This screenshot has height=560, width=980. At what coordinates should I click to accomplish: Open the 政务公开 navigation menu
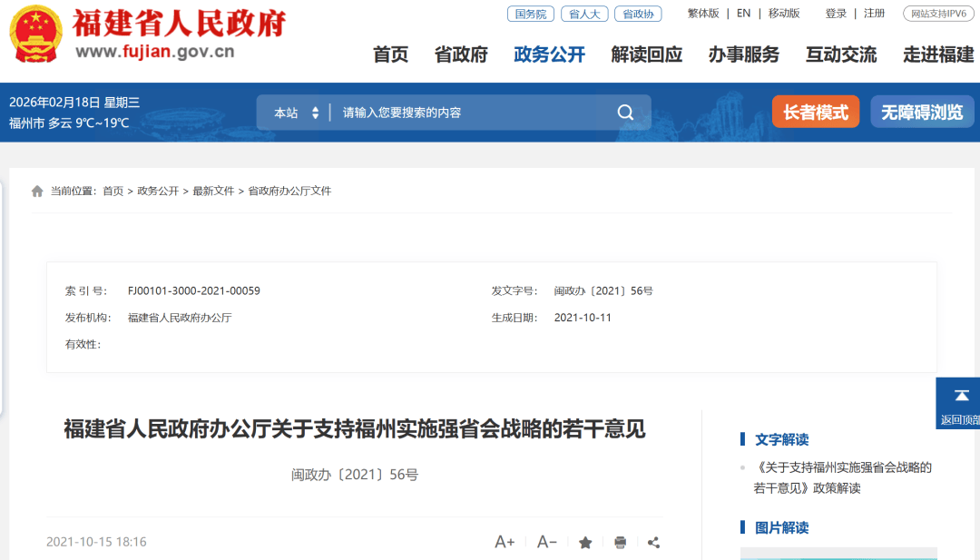549,54
